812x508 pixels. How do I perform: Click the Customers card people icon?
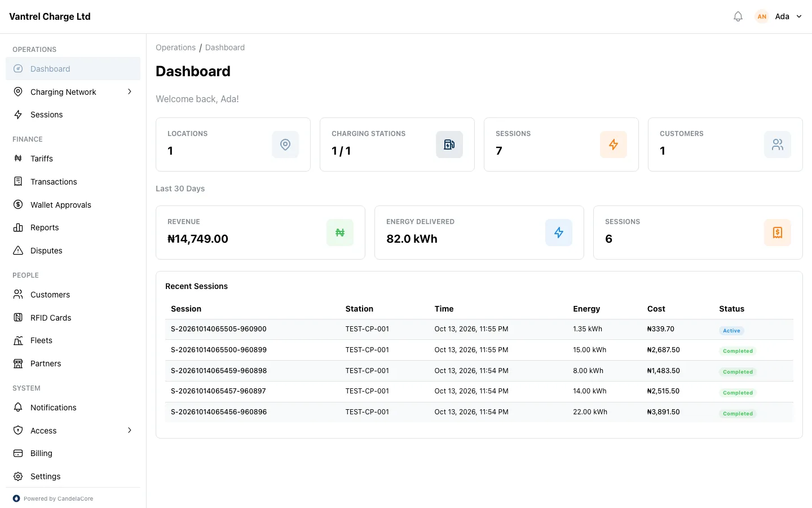click(x=778, y=144)
